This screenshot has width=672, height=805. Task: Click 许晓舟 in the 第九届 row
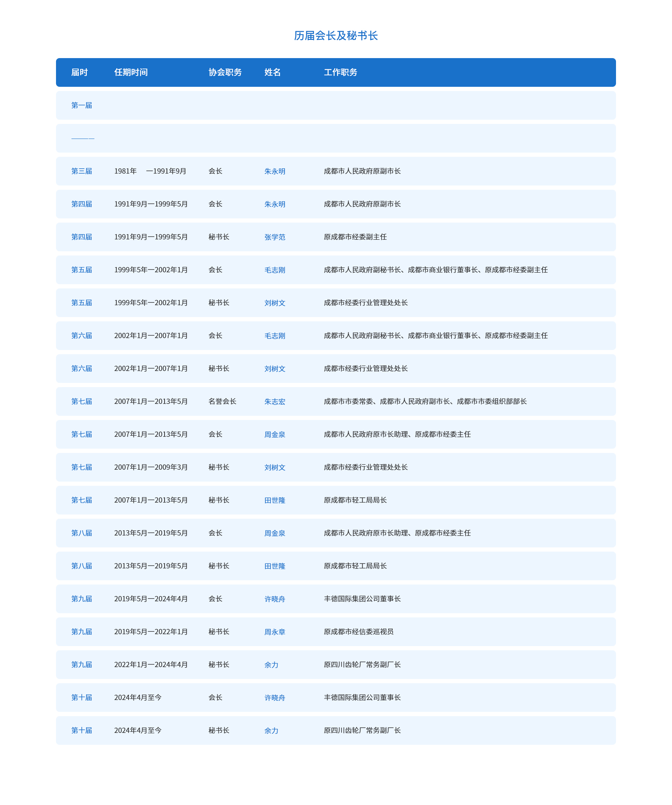tap(275, 599)
